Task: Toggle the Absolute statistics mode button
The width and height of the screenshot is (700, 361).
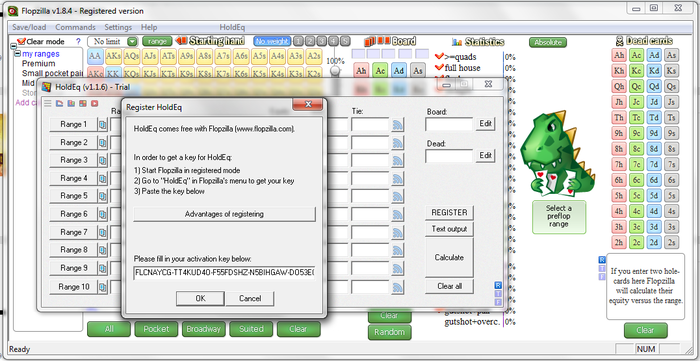Action: [548, 42]
